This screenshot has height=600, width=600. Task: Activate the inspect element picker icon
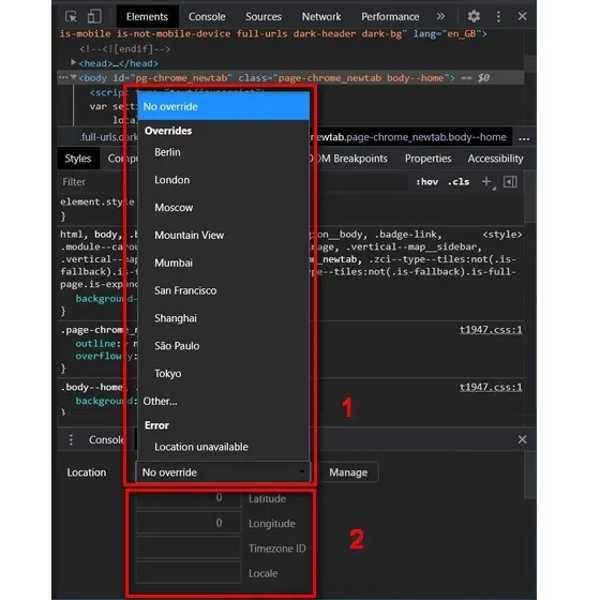(71, 16)
